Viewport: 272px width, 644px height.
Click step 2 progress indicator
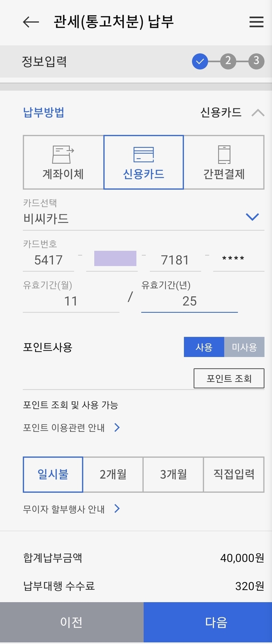pos(228,61)
